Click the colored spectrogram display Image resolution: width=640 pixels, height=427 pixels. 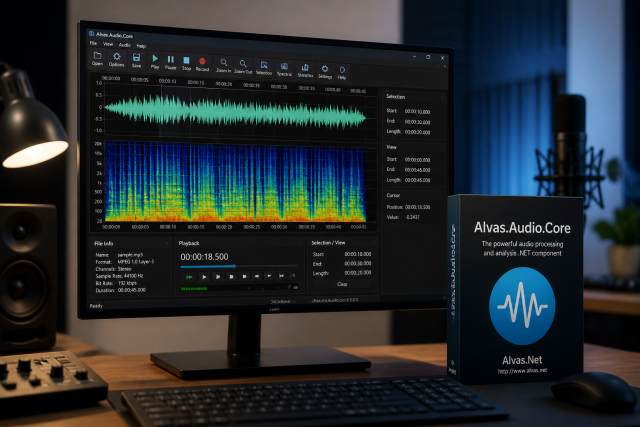[236, 182]
